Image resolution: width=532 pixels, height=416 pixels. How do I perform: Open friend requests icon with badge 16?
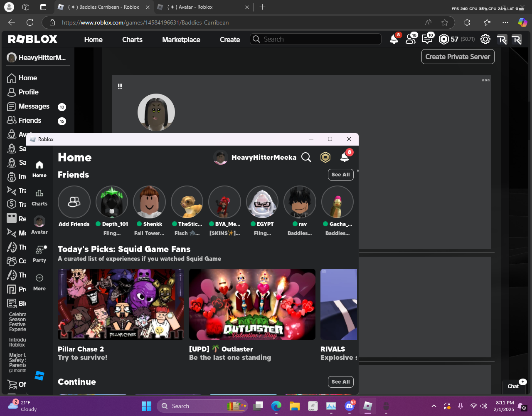(x=411, y=39)
